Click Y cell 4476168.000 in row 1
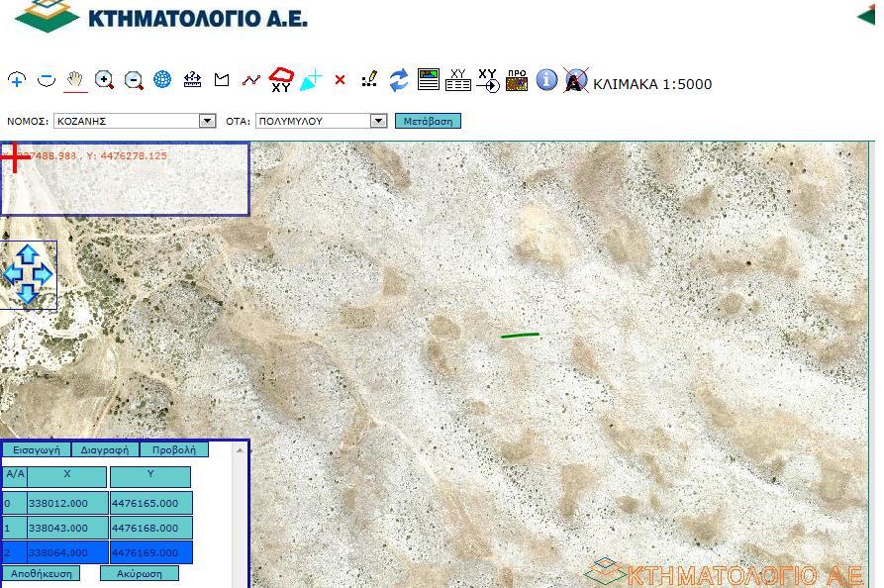Screen dimensions: 884x588 point(150,528)
